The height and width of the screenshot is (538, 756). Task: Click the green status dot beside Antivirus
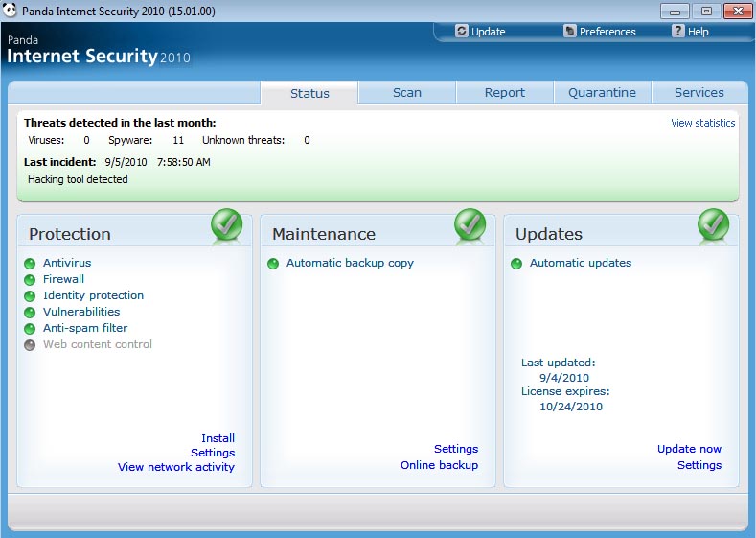pyautogui.click(x=30, y=264)
